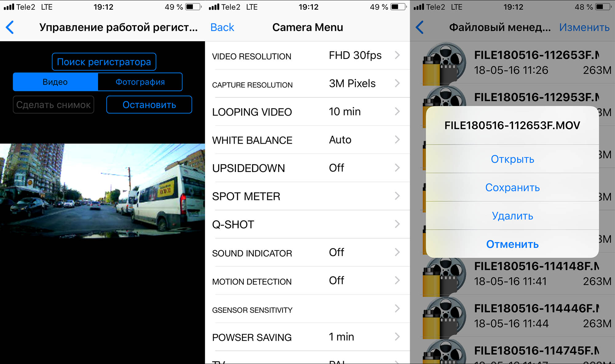Tap film reel icon of FILE180516-112653F

[x=444, y=64]
